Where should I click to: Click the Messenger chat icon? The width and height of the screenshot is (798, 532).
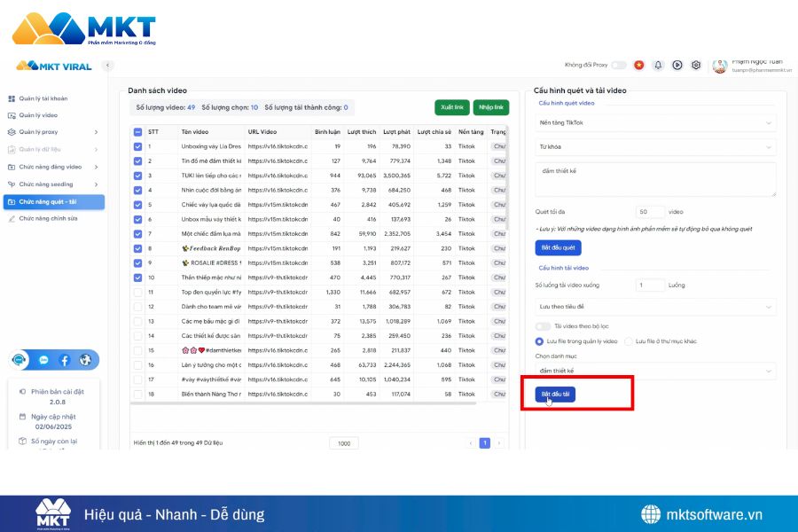43,360
